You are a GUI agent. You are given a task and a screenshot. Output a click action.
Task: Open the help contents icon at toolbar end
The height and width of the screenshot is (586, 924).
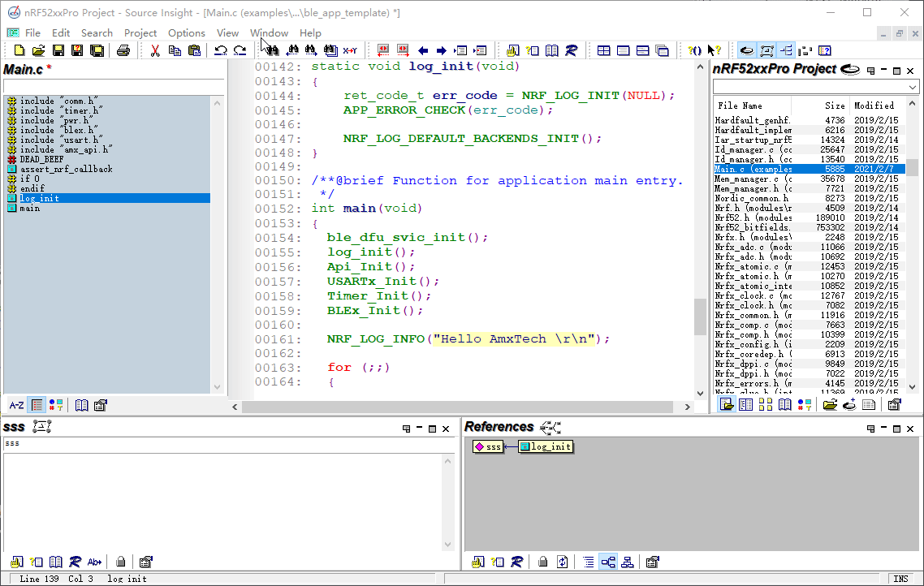825,50
